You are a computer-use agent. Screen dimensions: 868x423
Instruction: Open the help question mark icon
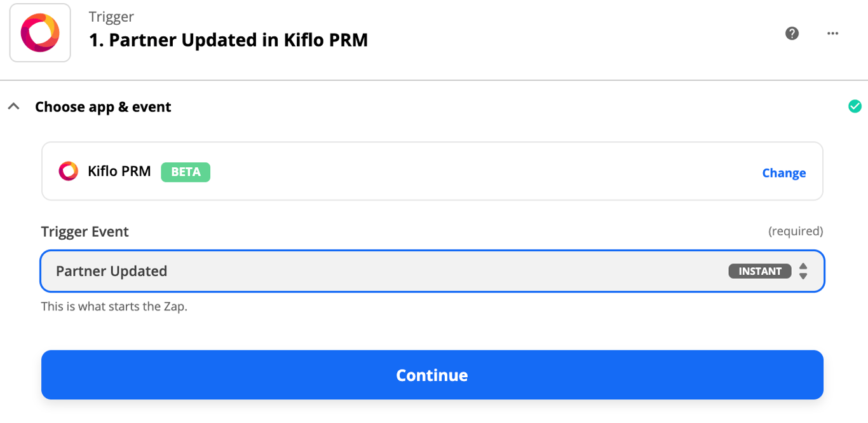tap(792, 33)
